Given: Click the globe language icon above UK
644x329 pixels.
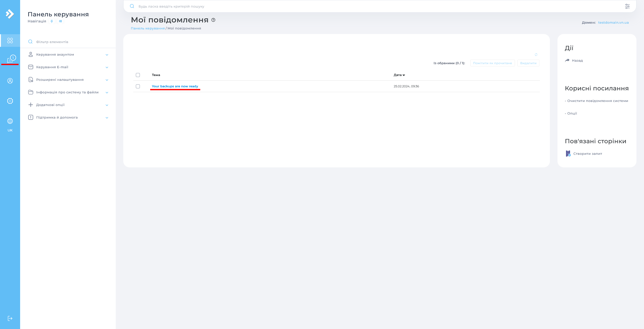Looking at the screenshot, I should (x=10, y=121).
